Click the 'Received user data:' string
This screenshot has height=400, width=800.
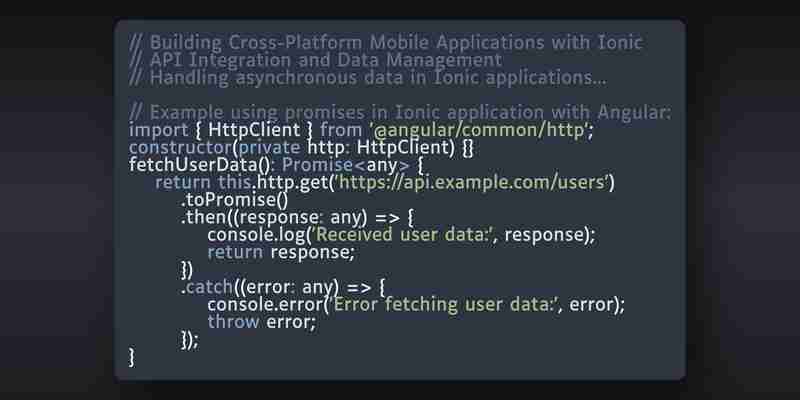click(404, 235)
